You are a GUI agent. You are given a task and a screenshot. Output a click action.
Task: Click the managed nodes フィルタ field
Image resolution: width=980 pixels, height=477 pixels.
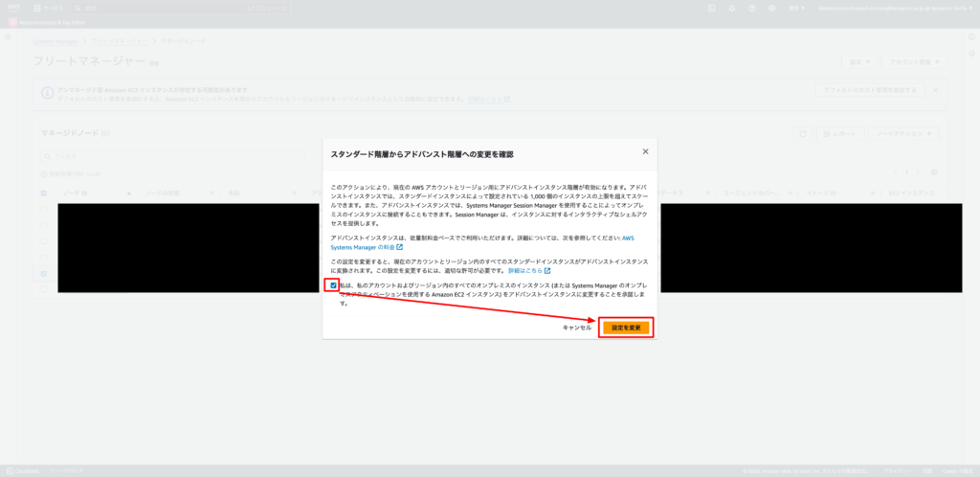click(x=172, y=156)
